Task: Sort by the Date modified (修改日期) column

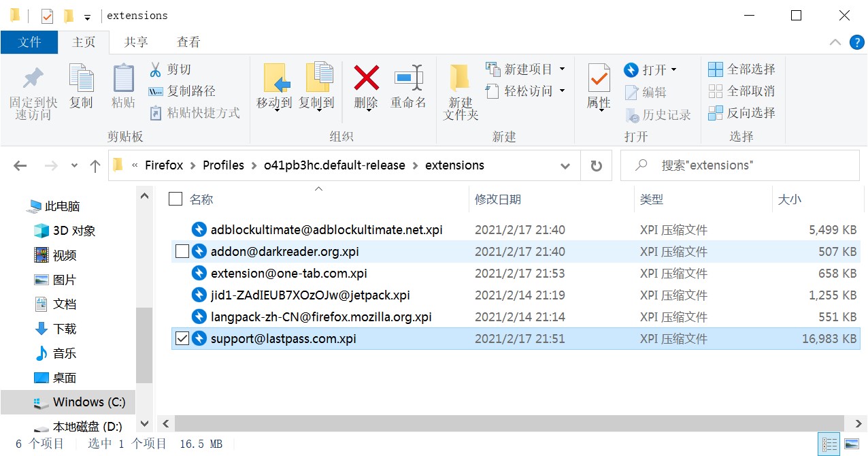Action: tap(498, 199)
